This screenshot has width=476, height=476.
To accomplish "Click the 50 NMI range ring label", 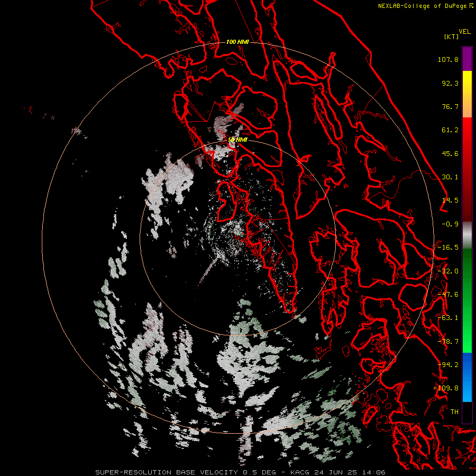I will click(237, 140).
